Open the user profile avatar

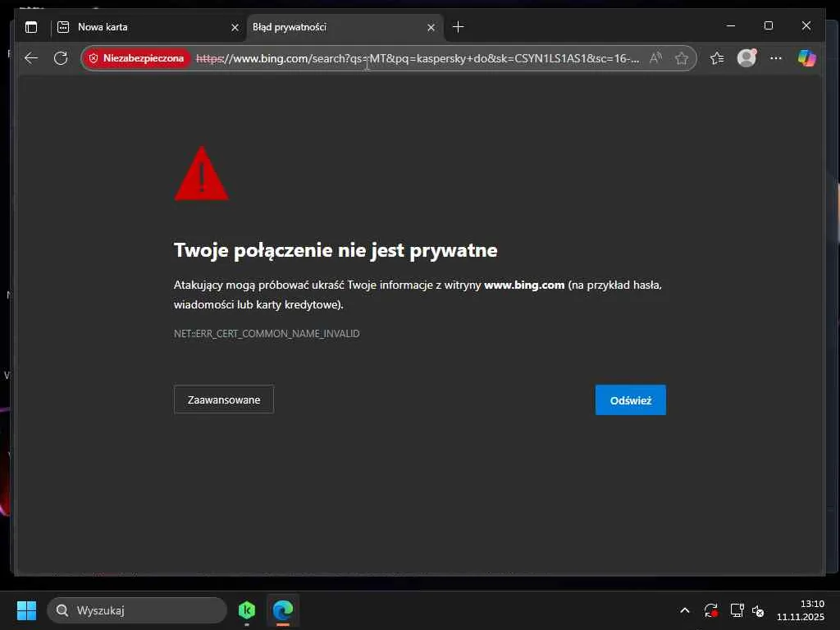coord(746,58)
